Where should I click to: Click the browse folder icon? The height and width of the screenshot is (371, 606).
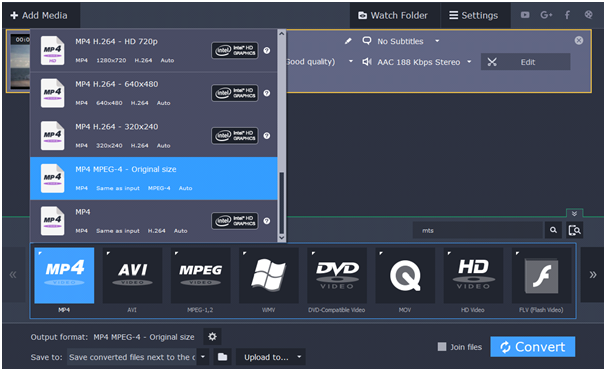(x=222, y=357)
